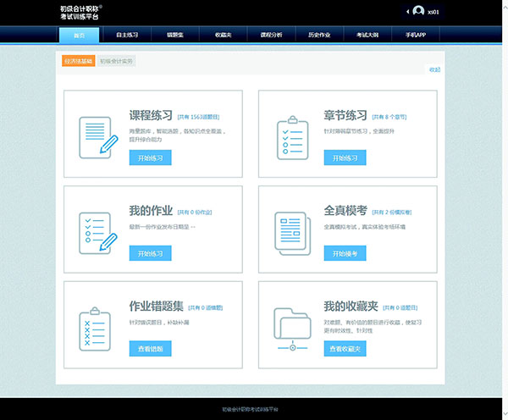This screenshot has width=508, height=420.
Task: Start the mock exam with 开始模考
Action: [x=345, y=253]
